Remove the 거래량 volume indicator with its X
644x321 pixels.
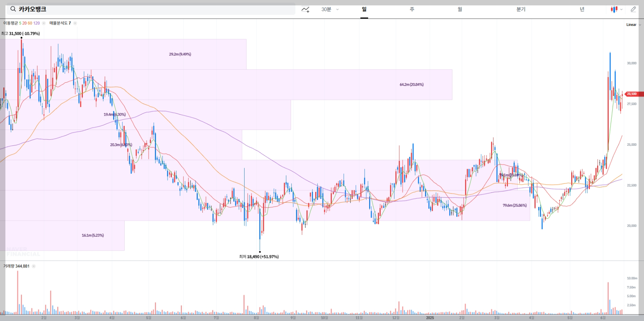[33, 266]
